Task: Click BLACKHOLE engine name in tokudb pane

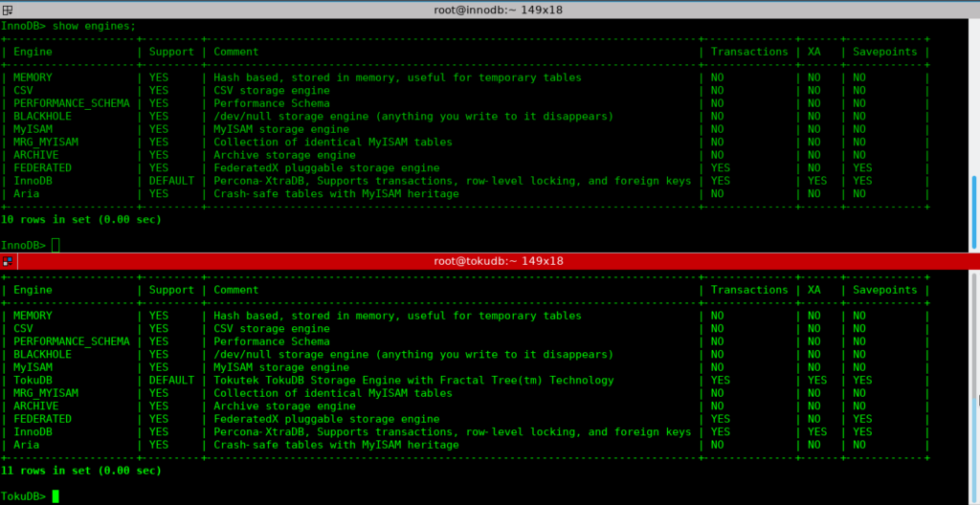Action: [x=42, y=355]
